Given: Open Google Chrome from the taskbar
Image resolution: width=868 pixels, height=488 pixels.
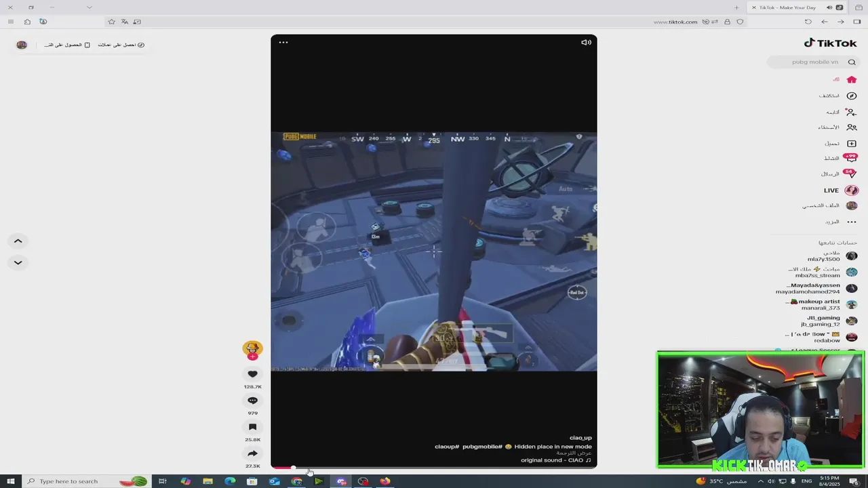Looking at the screenshot, I should [296, 481].
